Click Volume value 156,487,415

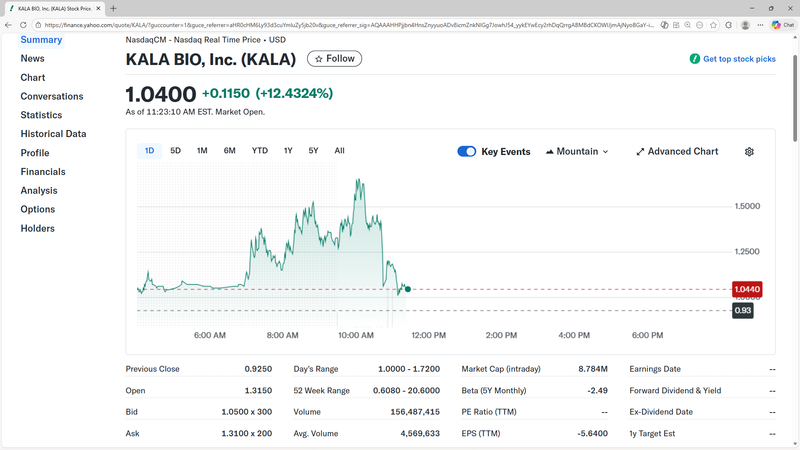tap(415, 412)
